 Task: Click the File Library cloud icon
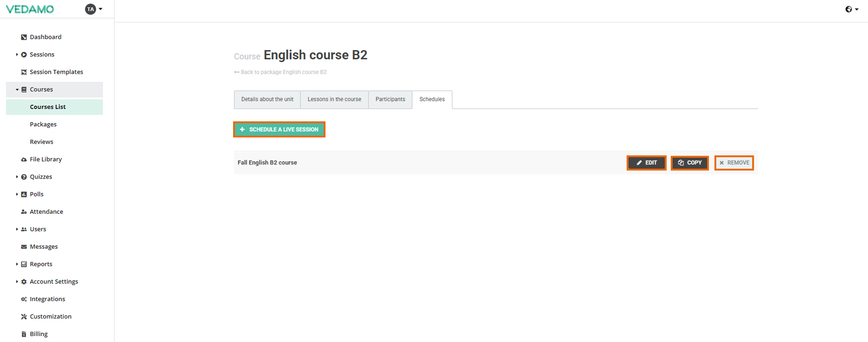24,160
